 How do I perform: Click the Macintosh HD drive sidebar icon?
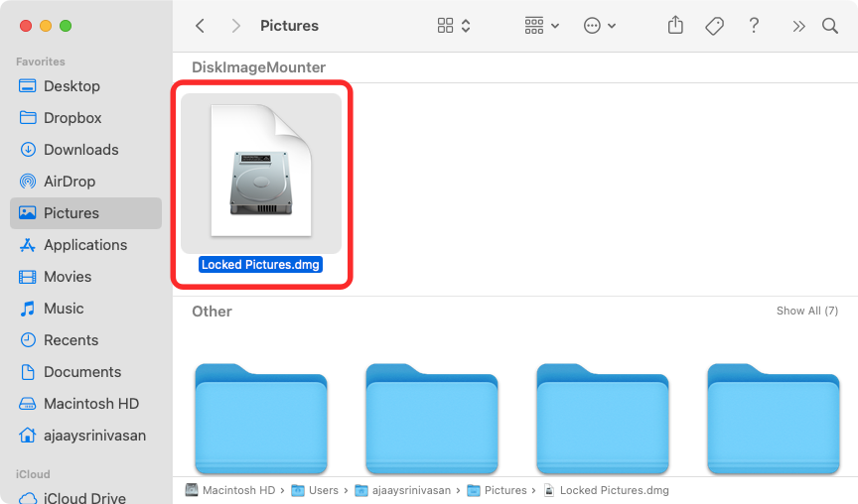pyautogui.click(x=28, y=404)
